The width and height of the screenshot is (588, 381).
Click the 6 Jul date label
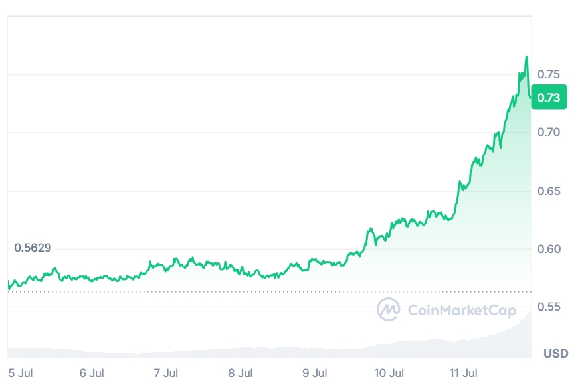[x=92, y=372]
